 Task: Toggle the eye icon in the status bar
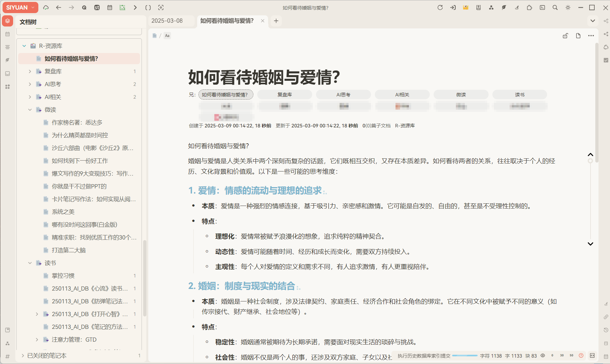click(543, 355)
